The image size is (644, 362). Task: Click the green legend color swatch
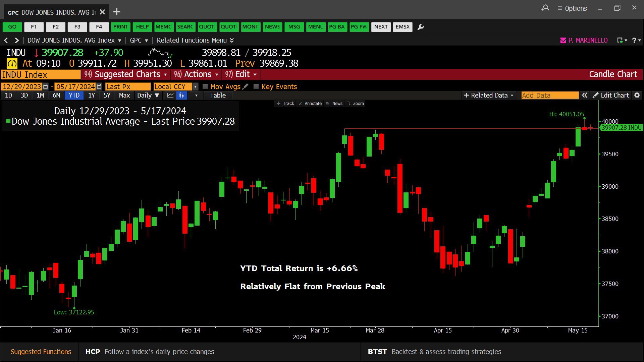(8, 121)
